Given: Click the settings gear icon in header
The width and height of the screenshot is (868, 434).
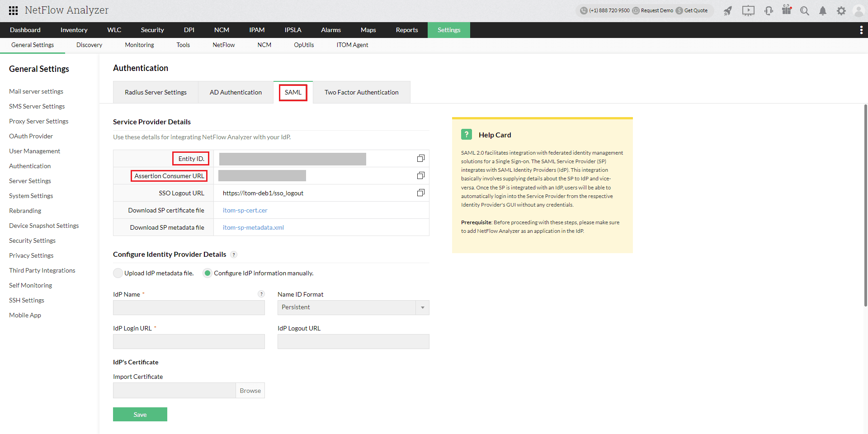Looking at the screenshot, I should (841, 10).
